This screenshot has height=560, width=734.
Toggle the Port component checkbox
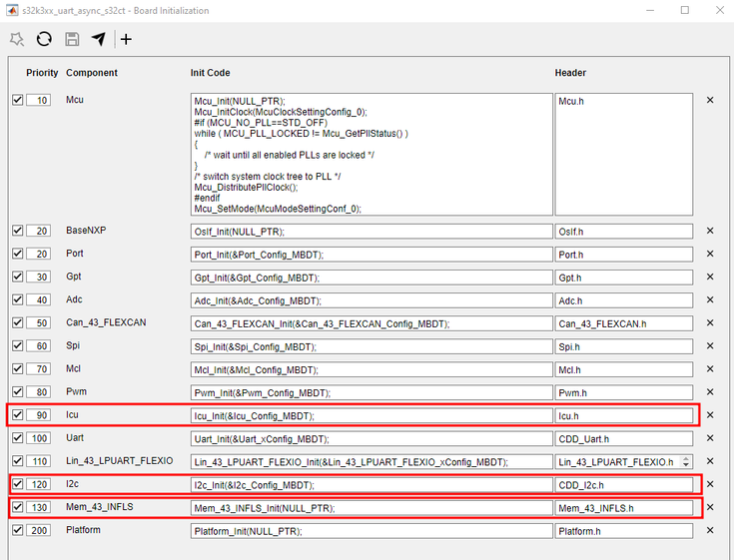[17, 254]
